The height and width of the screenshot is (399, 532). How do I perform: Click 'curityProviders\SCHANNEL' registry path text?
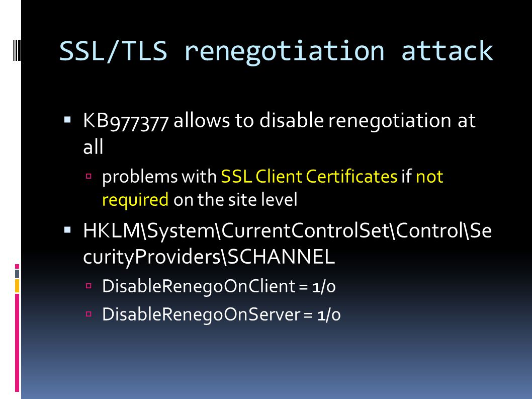click(209, 257)
